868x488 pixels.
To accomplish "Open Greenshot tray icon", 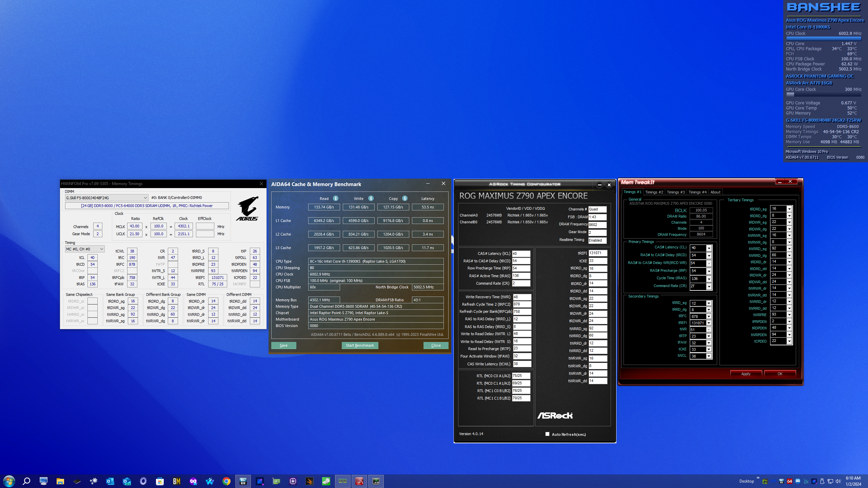I will [x=765, y=481].
